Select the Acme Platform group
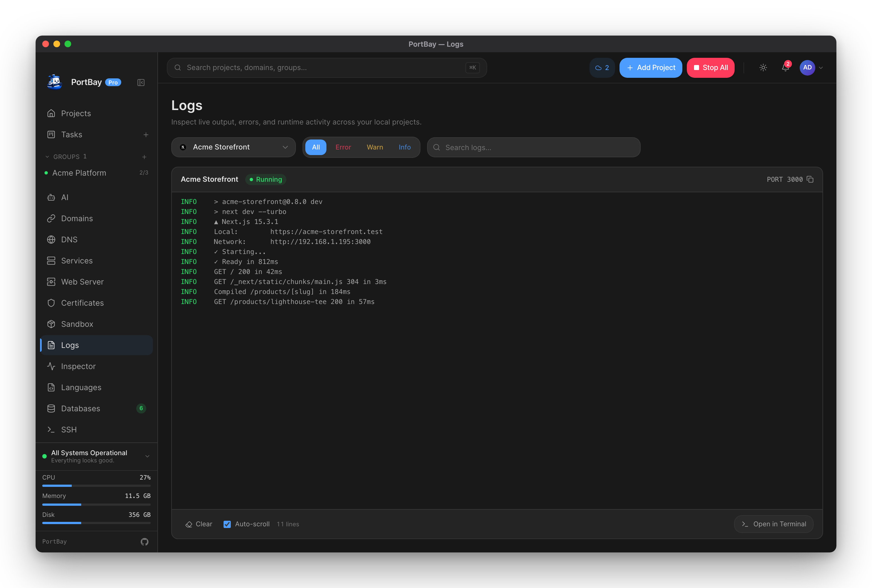 coord(96,173)
